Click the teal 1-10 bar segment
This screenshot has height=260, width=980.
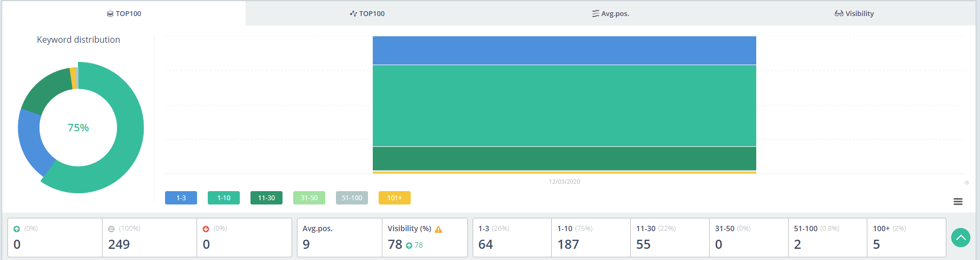tap(565, 106)
